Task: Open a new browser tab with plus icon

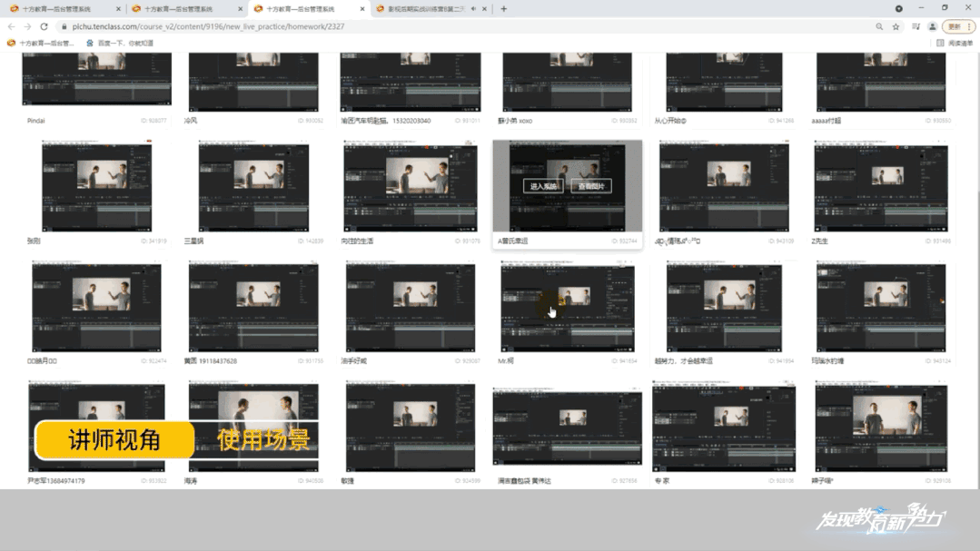Action: (x=504, y=9)
